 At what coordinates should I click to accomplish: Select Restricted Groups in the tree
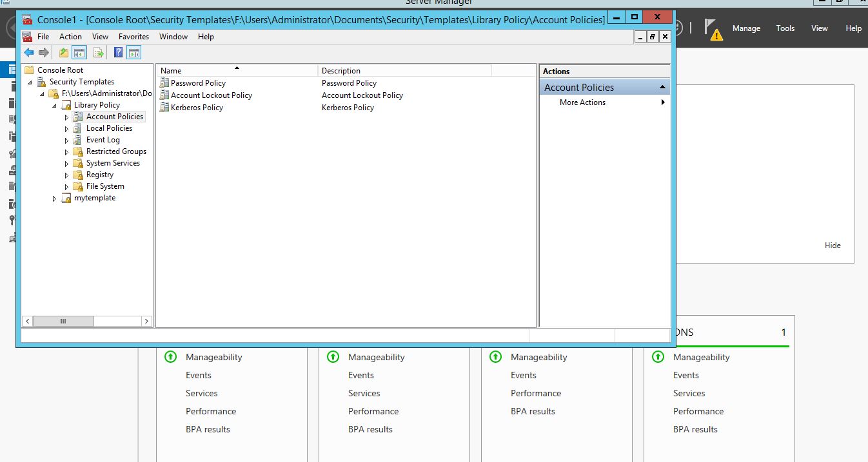point(116,151)
